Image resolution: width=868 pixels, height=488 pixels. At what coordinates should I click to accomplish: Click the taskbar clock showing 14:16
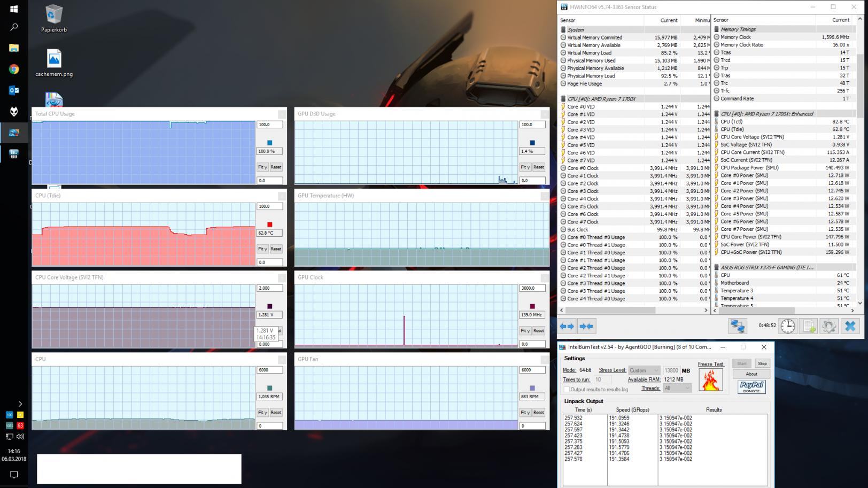pyautogui.click(x=14, y=451)
